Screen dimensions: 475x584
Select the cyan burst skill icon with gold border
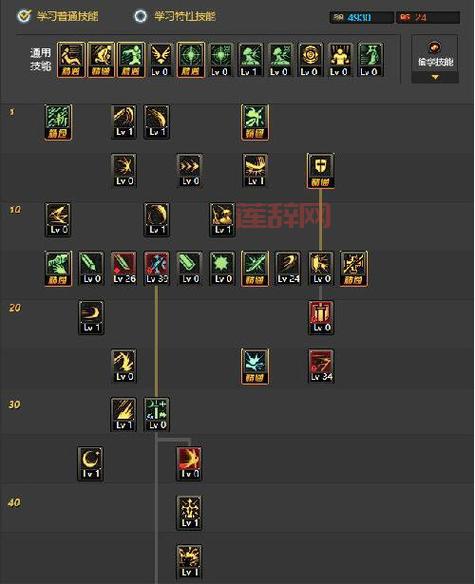tap(255, 366)
